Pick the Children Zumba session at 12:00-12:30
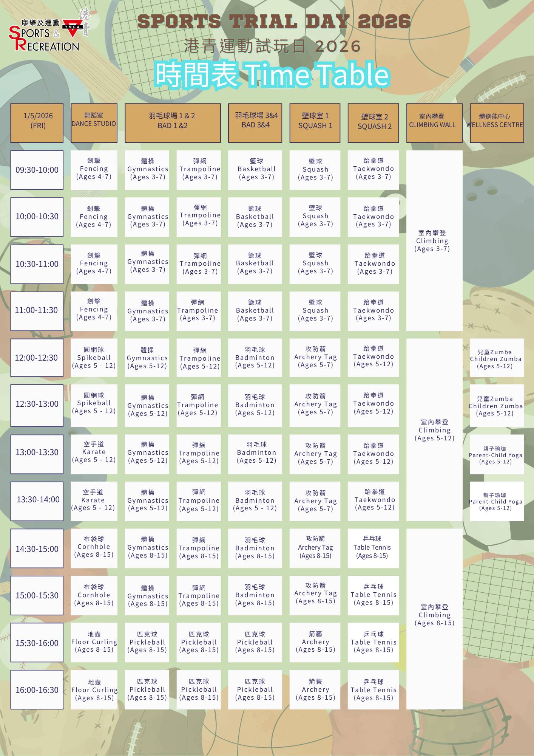The height and width of the screenshot is (756, 534). coord(496,358)
